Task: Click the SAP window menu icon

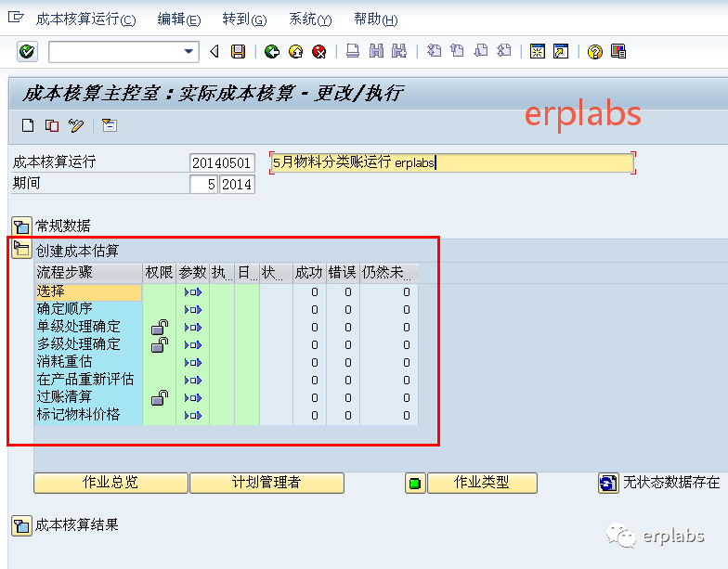Action: click(16, 19)
